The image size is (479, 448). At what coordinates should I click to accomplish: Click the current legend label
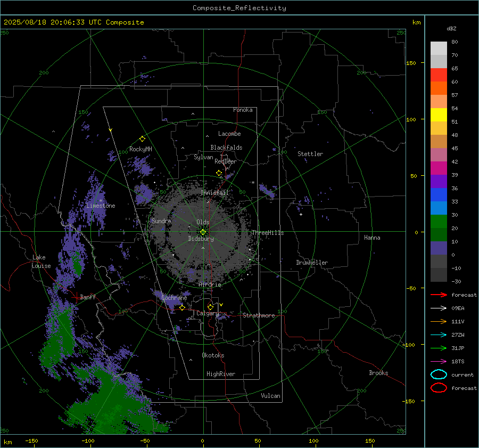463,375
